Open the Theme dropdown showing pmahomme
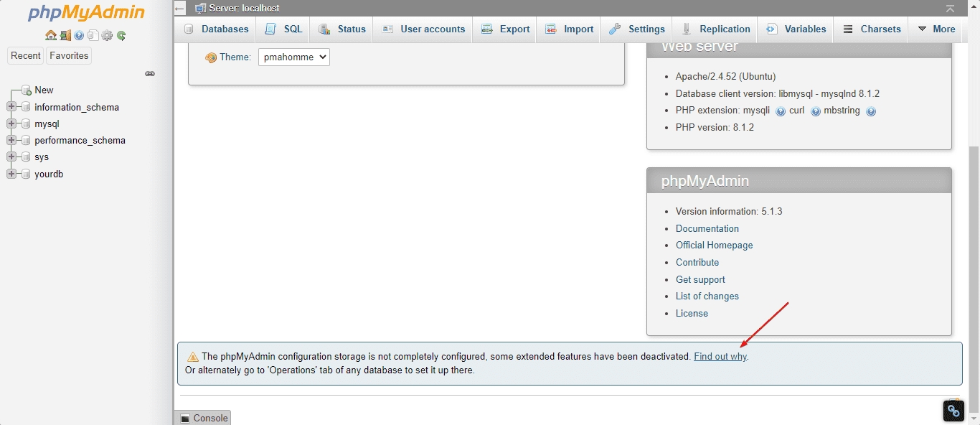Screen dimensions: 980x425 293,57
